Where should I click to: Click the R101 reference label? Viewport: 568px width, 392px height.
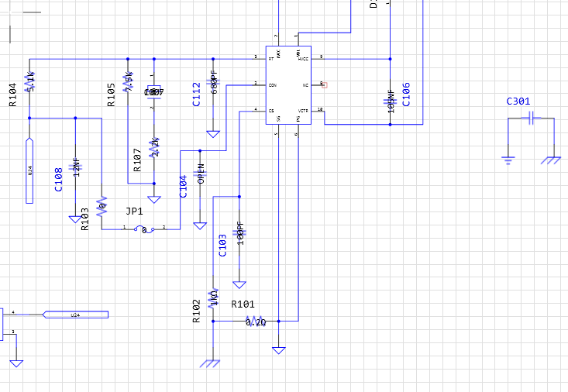[x=243, y=304]
